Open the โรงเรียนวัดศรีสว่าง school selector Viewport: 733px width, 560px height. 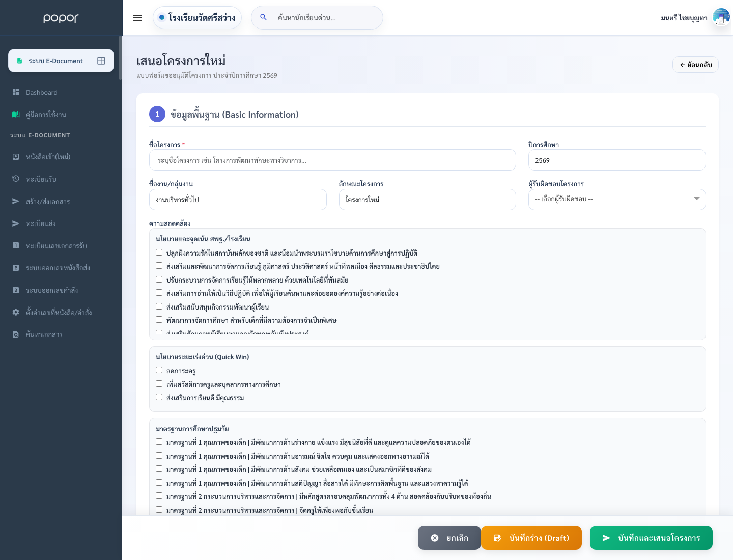197,17
